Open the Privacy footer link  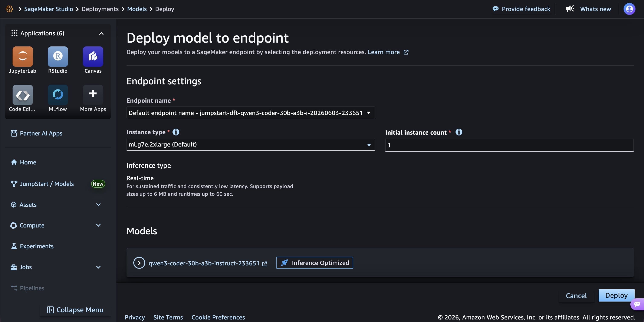pyautogui.click(x=135, y=317)
